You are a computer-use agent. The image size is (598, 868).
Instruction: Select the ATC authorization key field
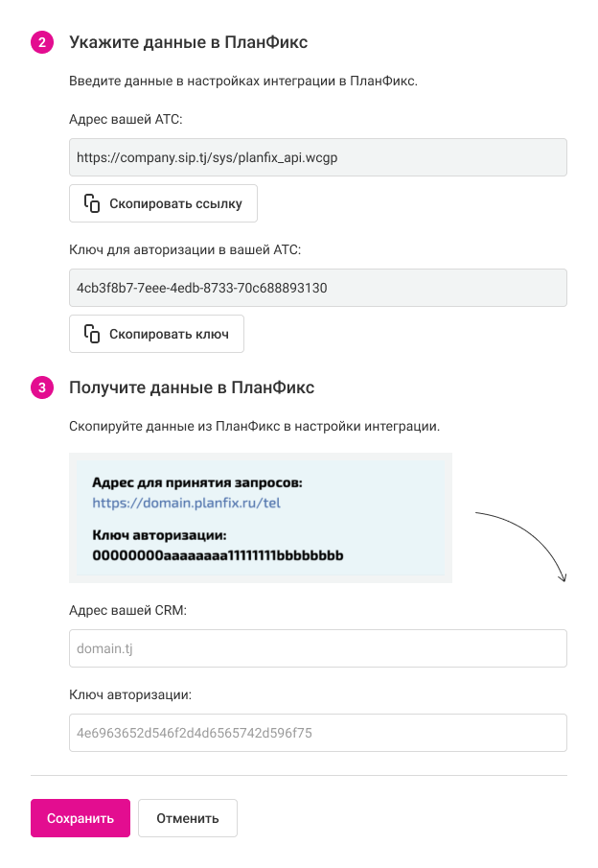[318, 288]
